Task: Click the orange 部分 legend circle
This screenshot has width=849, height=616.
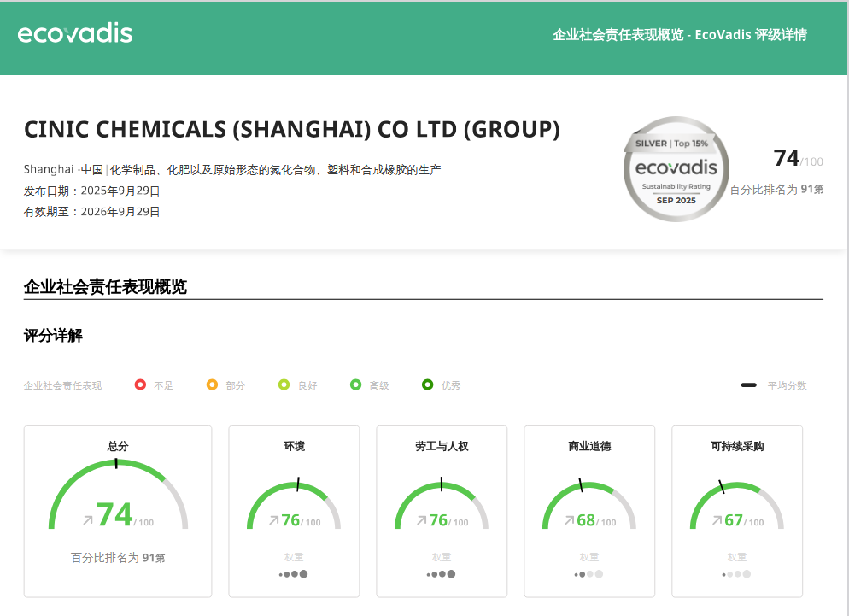Action: point(212,385)
